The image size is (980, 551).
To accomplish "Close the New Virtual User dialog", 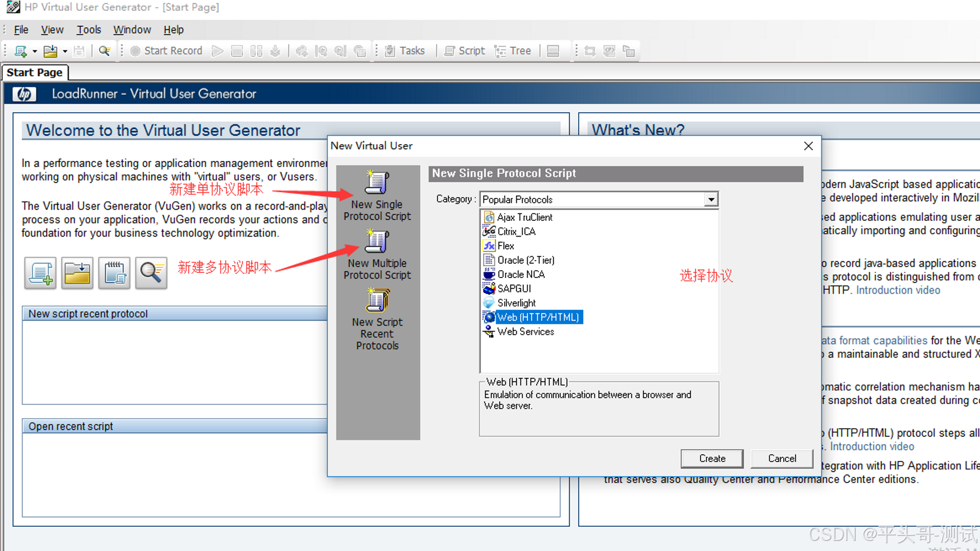I will coord(808,146).
